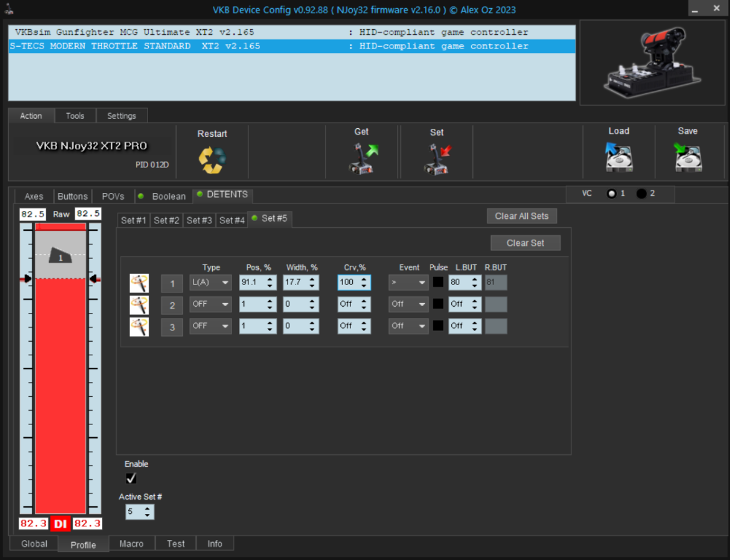The width and height of the screenshot is (730, 560).
Task: Open the Set #3 detent tab
Action: tap(199, 220)
